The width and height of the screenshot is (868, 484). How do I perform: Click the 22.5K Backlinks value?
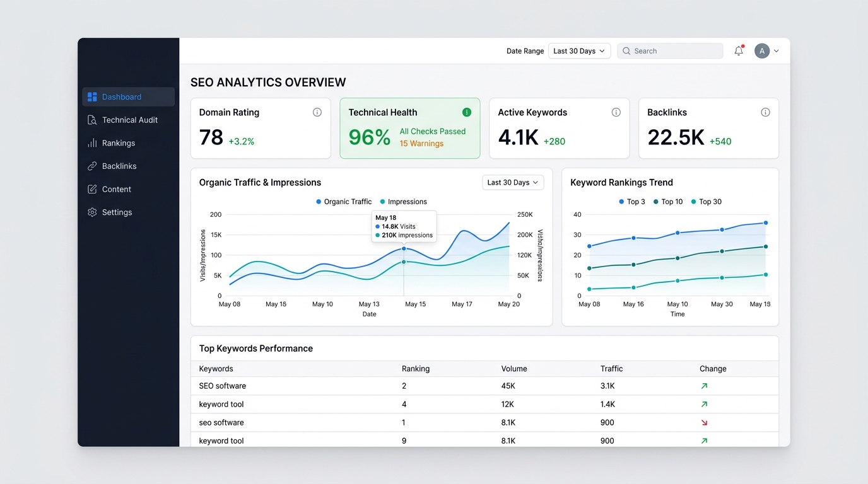[x=676, y=137]
